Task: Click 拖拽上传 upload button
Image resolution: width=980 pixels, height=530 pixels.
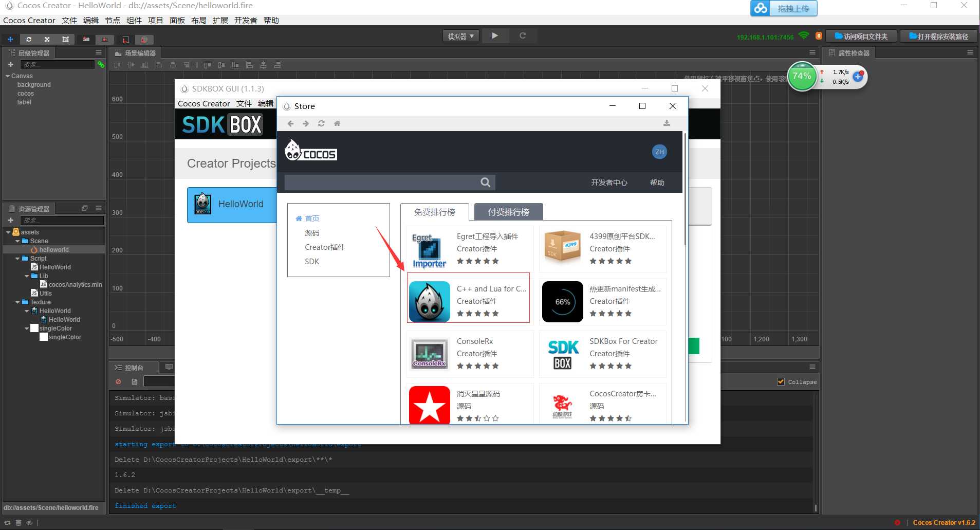Action: (x=784, y=9)
